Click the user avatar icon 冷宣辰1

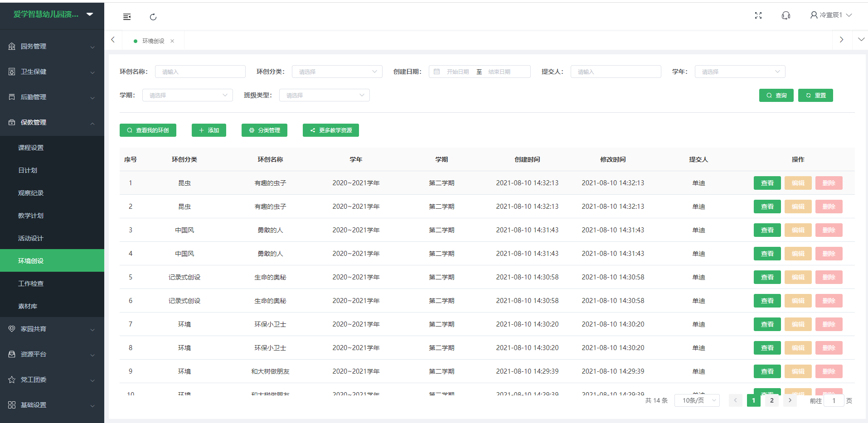click(814, 15)
